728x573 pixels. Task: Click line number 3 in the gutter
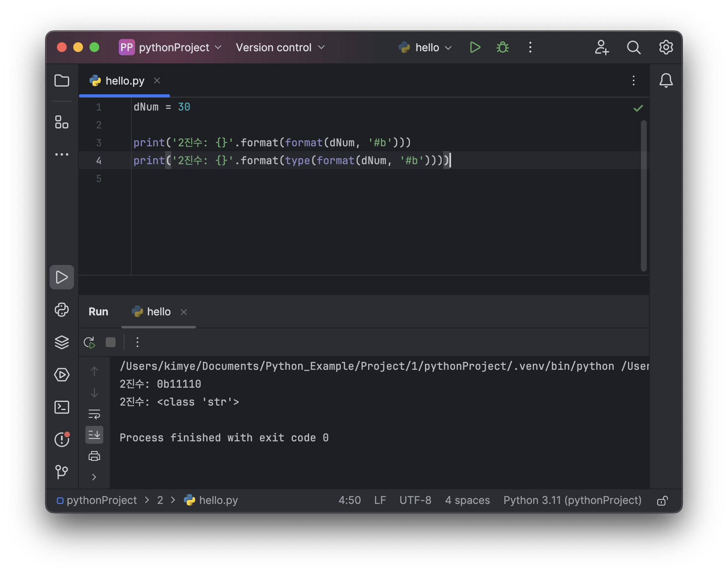point(99,143)
